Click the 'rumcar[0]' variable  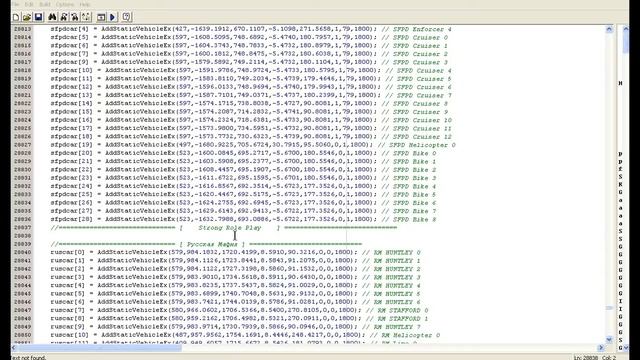(67, 252)
